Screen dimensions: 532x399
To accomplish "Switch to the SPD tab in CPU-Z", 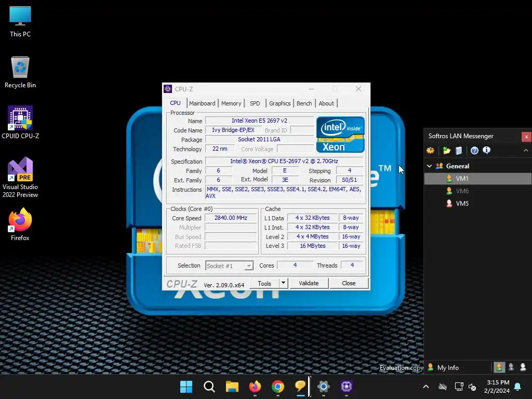I will tap(255, 103).
